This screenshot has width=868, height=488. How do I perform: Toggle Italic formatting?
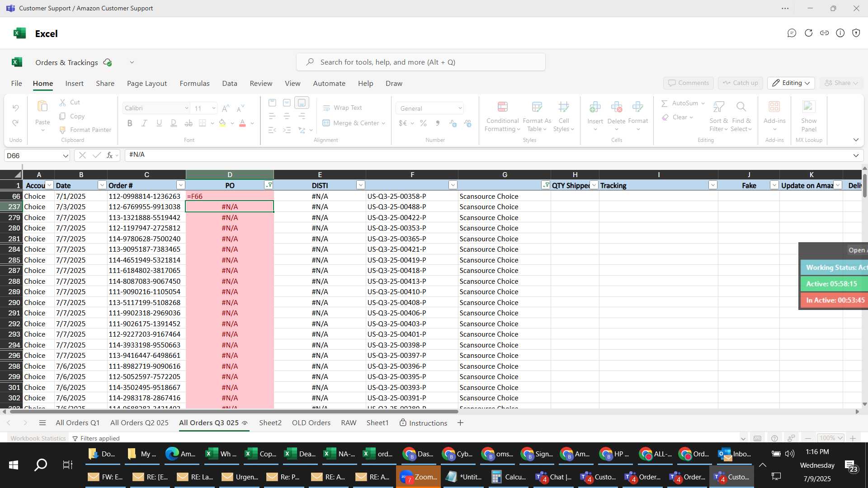pyautogui.click(x=144, y=123)
